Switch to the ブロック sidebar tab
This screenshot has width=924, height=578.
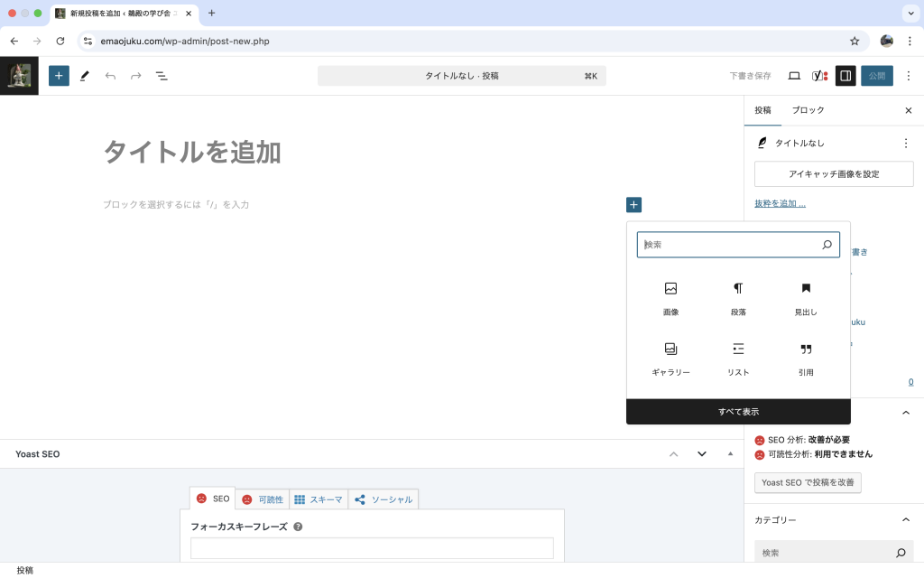(x=808, y=110)
